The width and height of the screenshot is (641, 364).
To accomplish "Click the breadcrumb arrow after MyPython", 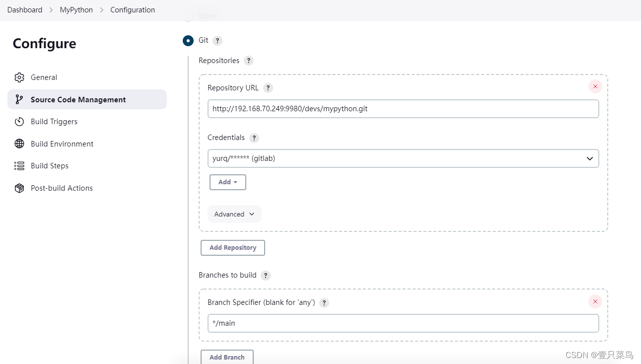I will (102, 10).
